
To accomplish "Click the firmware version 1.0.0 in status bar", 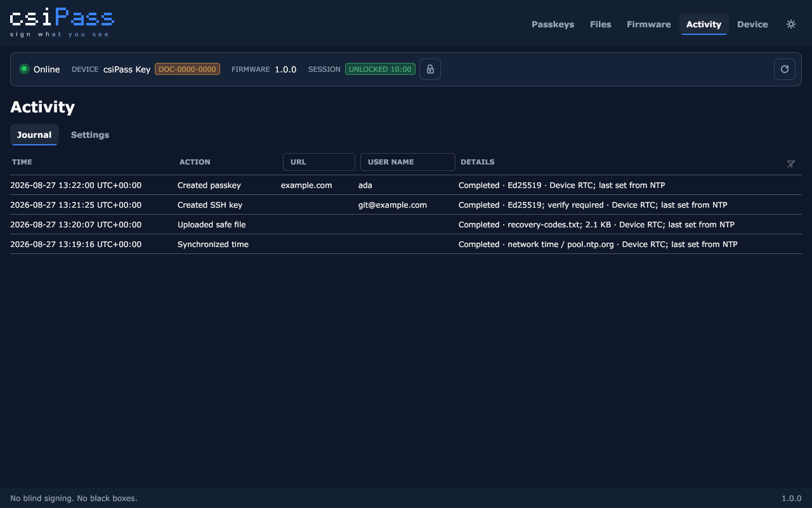I will pos(285,69).
